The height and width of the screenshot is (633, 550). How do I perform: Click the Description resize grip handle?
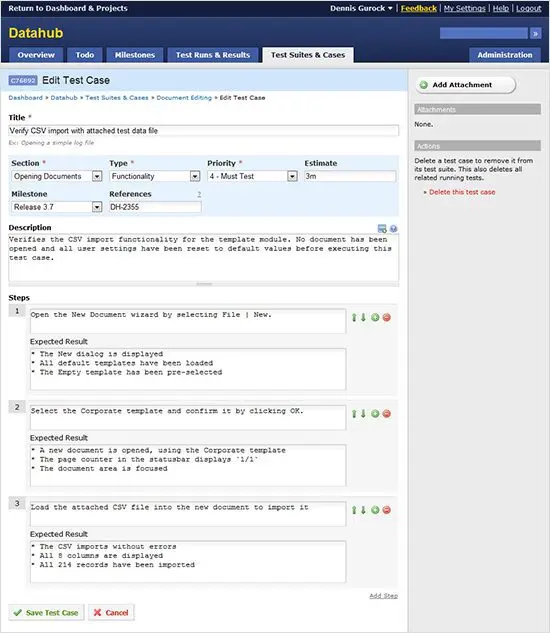tap(204, 284)
